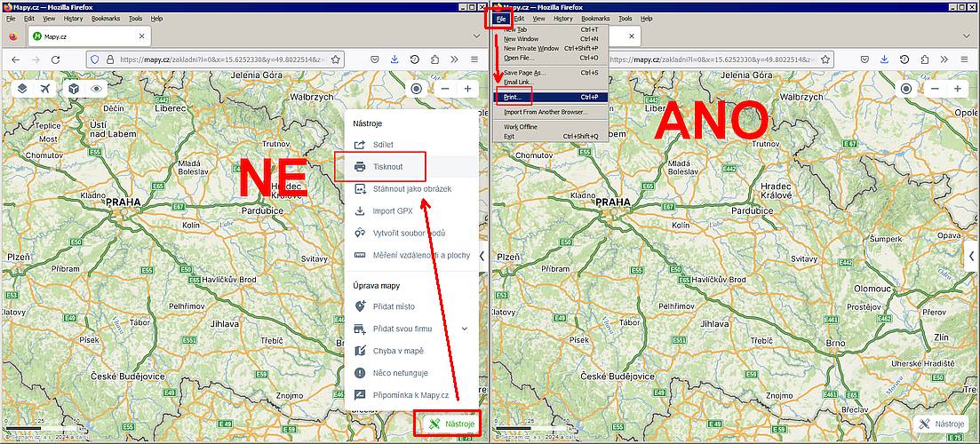Click the padlock site info icon in left window
Image resolution: width=980 pixels, height=444 pixels.
(x=110, y=59)
